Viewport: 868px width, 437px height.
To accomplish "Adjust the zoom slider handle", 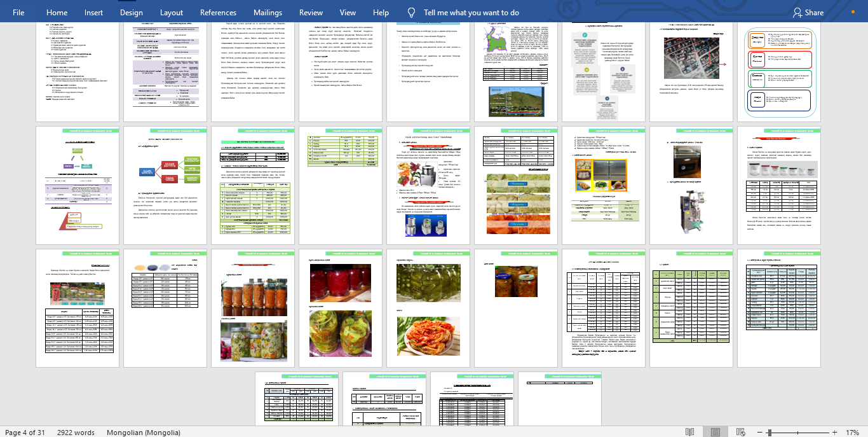I will click(770, 433).
